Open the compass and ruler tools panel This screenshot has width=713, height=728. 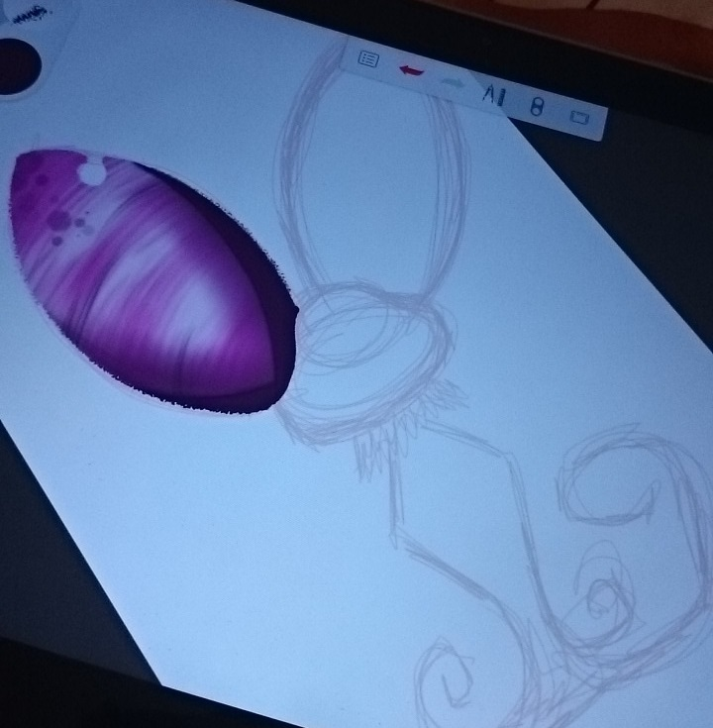pos(494,95)
